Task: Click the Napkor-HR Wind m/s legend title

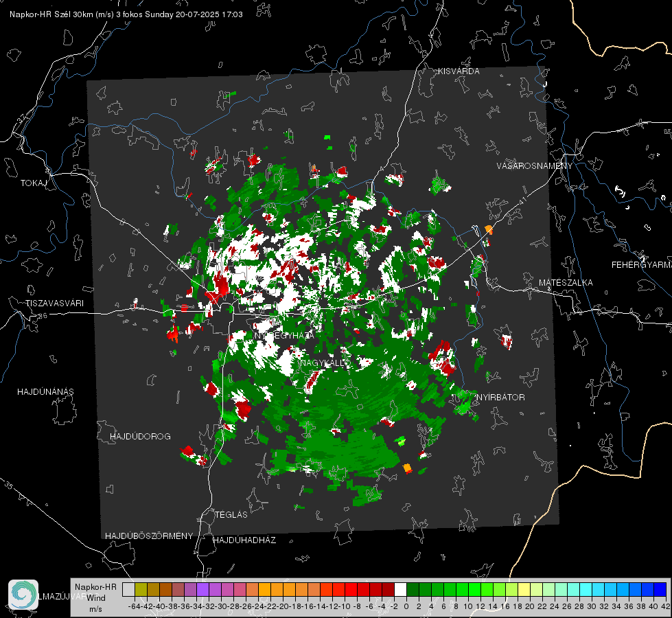Action: (95, 598)
